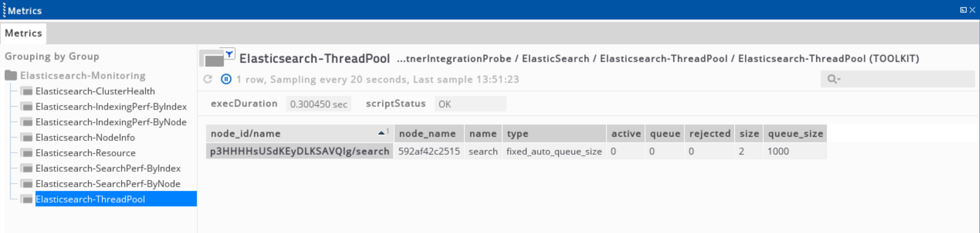The width and height of the screenshot is (980, 233).
Task: Click the Elasticsearch-Monitoring folder icon
Action: tap(11, 76)
